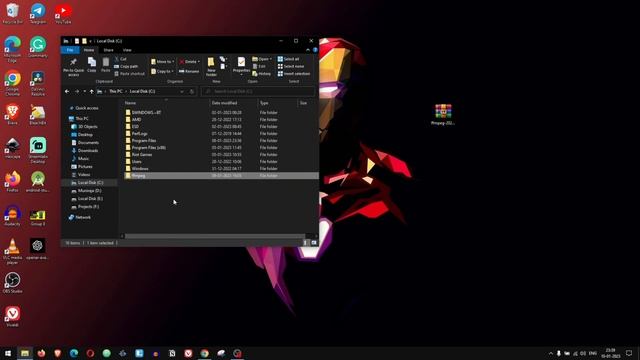Open the Open button dropdown
This screenshot has width=640, height=360.
click(x=262, y=59)
